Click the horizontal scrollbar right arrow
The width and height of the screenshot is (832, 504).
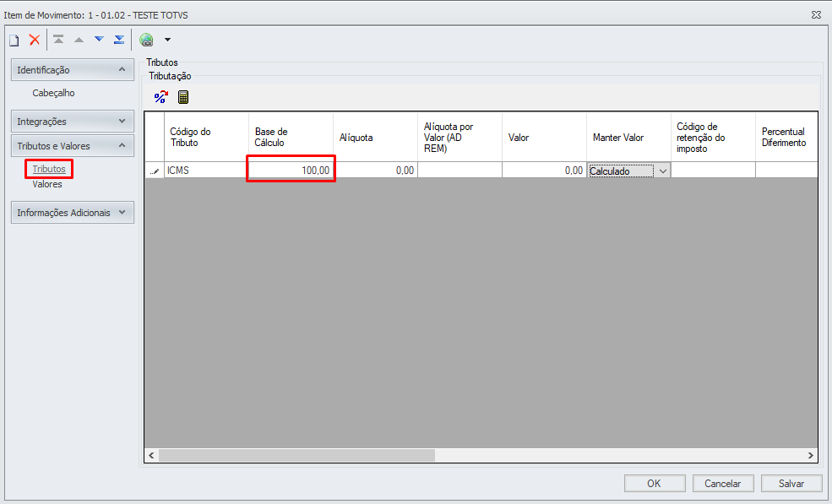pos(810,455)
